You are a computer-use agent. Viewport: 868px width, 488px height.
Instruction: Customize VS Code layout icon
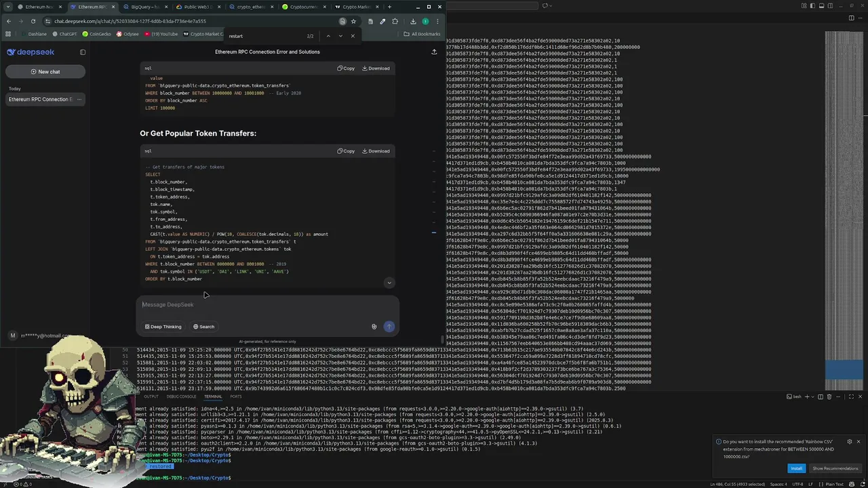pos(804,5)
